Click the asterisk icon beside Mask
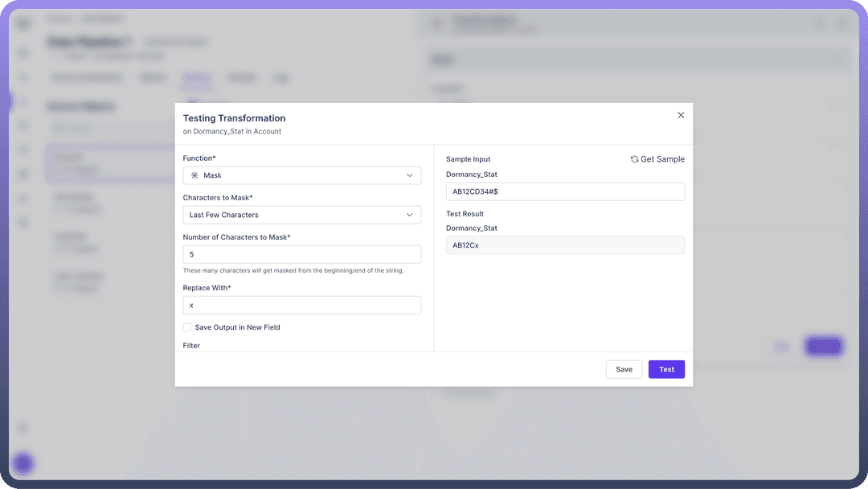Screen dimensions: 868x489 click(194, 175)
